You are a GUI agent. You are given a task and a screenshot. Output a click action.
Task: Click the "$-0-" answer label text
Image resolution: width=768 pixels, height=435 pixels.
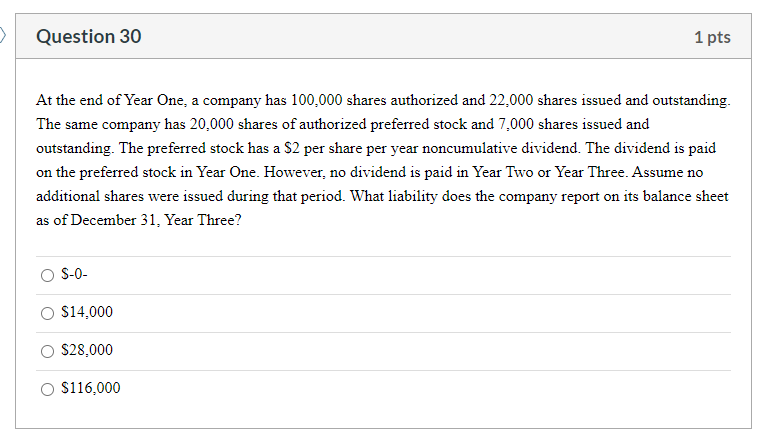(x=74, y=274)
